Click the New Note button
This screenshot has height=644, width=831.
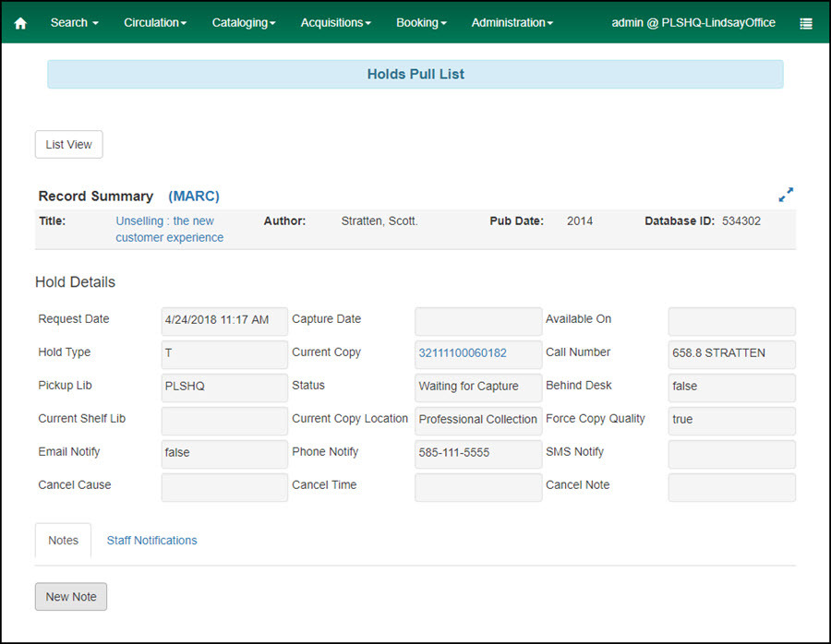[71, 596]
